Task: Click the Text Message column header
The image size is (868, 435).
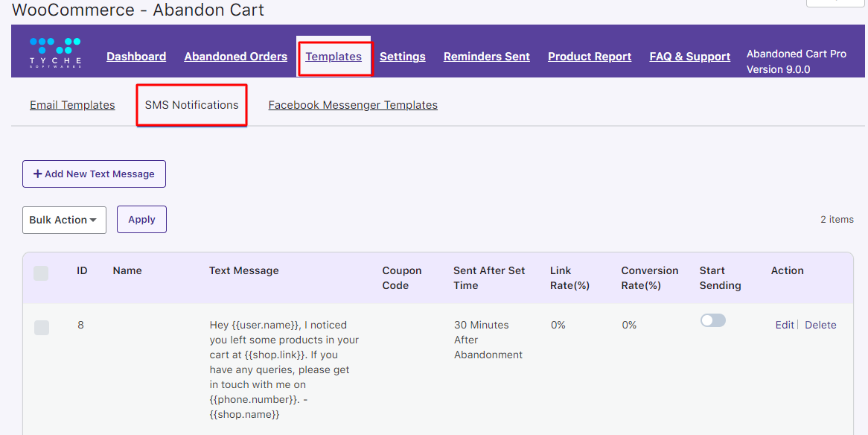Action: click(244, 270)
